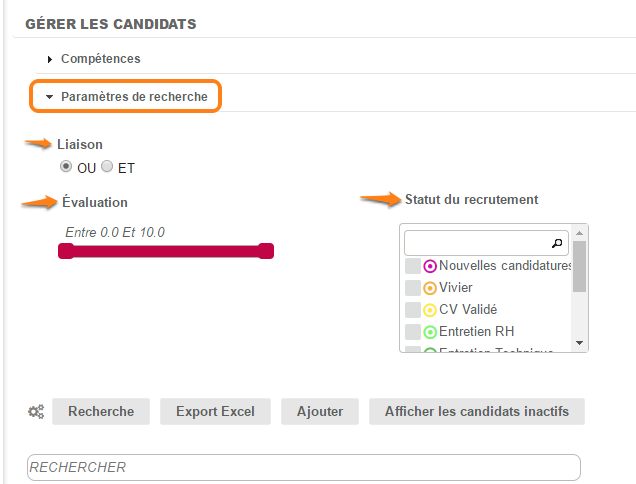Click the orange Vivier status icon

430,288
